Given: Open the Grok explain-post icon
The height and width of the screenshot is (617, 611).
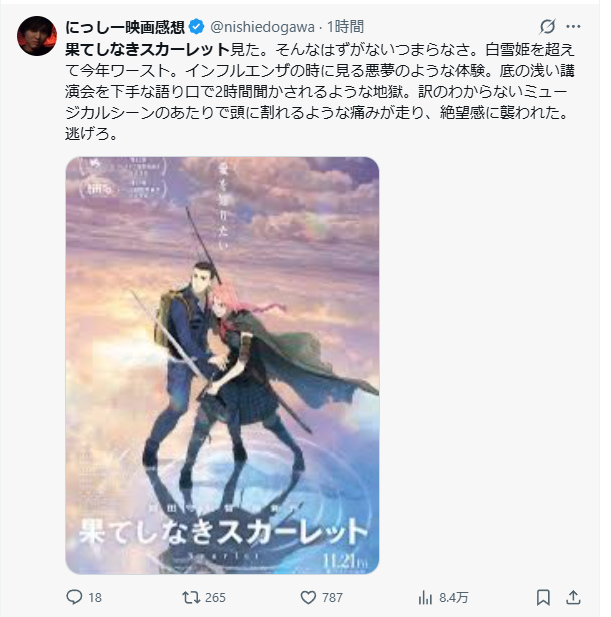Looking at the screenshot, I should coord(547,26).
